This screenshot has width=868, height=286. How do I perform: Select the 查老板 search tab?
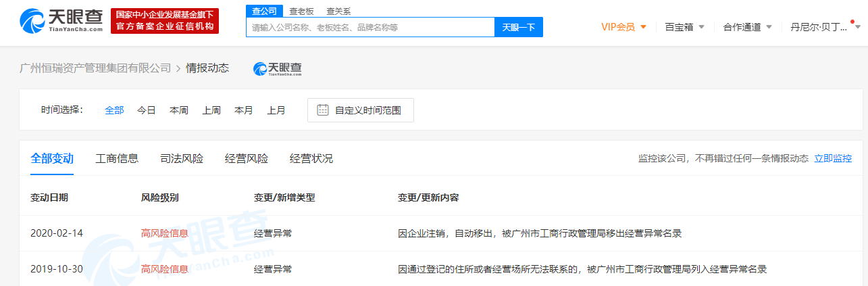tap(302, 11)
